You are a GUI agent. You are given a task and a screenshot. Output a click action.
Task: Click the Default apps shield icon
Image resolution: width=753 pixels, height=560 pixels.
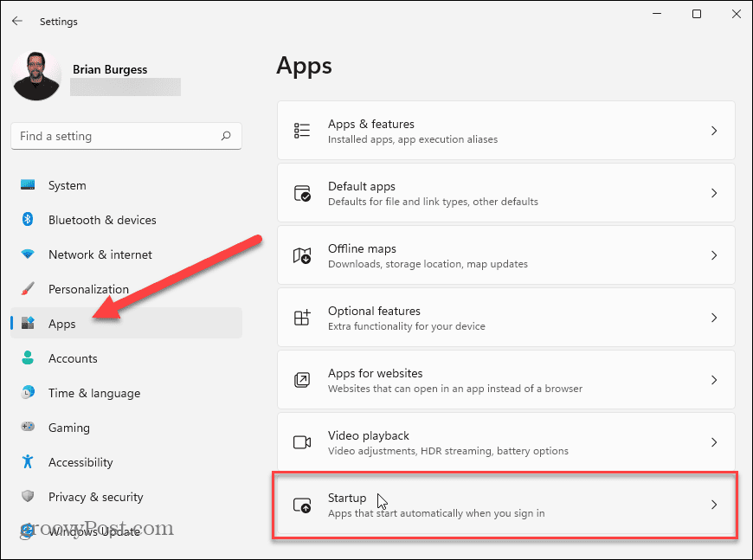click(301, 192)
